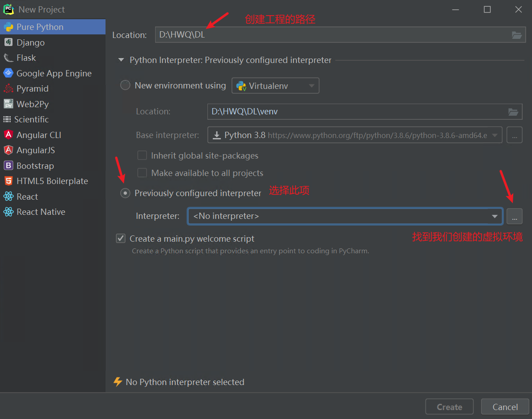Click the project Location path field
Screen dimensions: 532x419
pyautogui.click(x=331, y=35)
